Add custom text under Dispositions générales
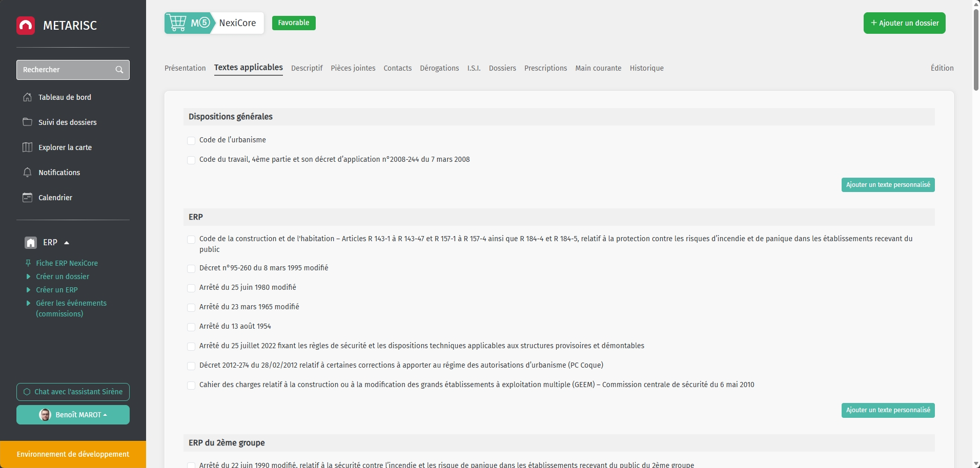Image resolution: width=980 pixels, height=468 pixels. tap(888, 185)
